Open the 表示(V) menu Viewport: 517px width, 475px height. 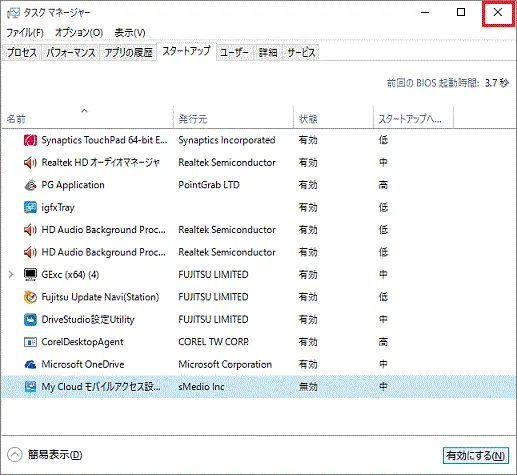click(130, 33)
